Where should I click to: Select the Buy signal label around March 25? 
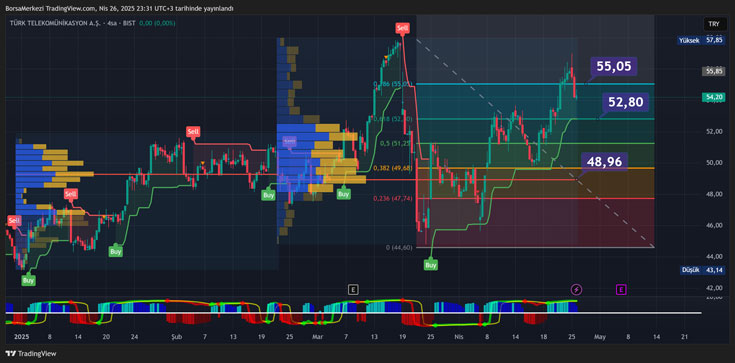pyautogui.click(x=431, y=265)
